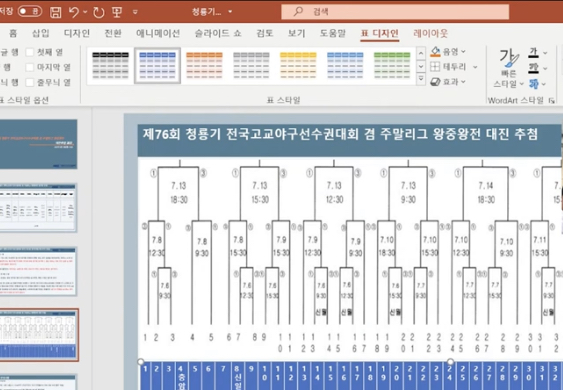Click the text outline icon in WordArt styles
This screenshot has height=390, width=563.
[534, 68]
